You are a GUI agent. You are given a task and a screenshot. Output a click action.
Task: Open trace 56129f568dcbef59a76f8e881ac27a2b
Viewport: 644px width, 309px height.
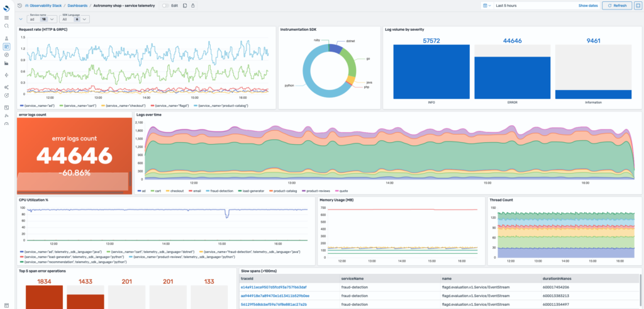pyautogui.click(x=274, y=305)
